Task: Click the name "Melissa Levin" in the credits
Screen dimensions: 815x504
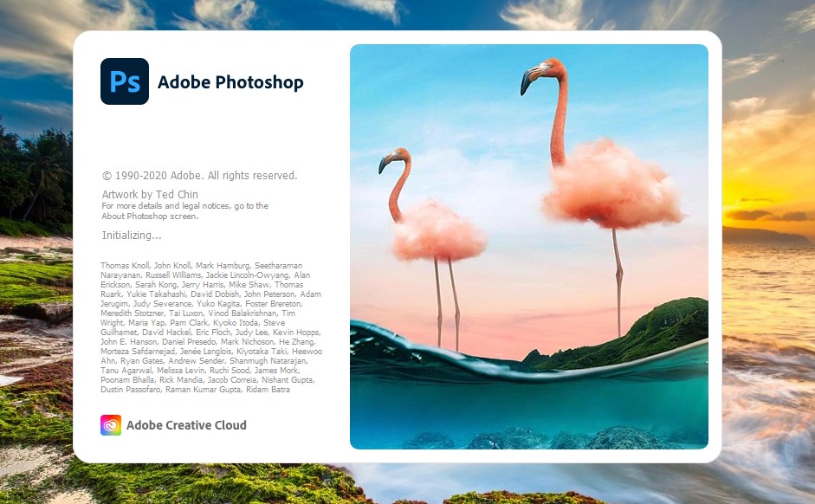Action: point(181,371)
